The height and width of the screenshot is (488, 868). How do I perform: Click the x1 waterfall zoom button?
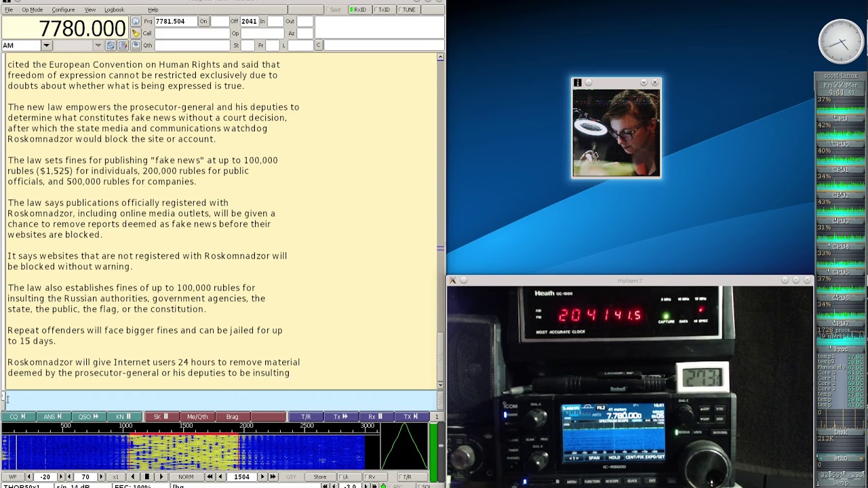115,477
